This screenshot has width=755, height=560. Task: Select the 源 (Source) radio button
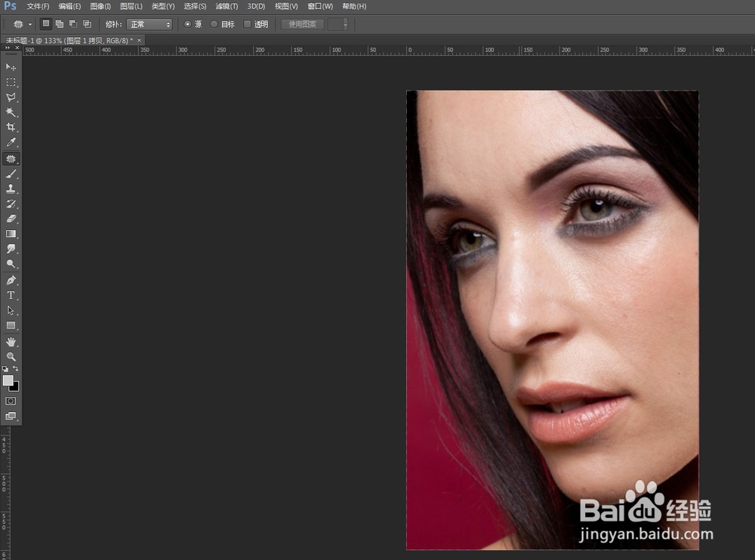click(x=188, y=24)
